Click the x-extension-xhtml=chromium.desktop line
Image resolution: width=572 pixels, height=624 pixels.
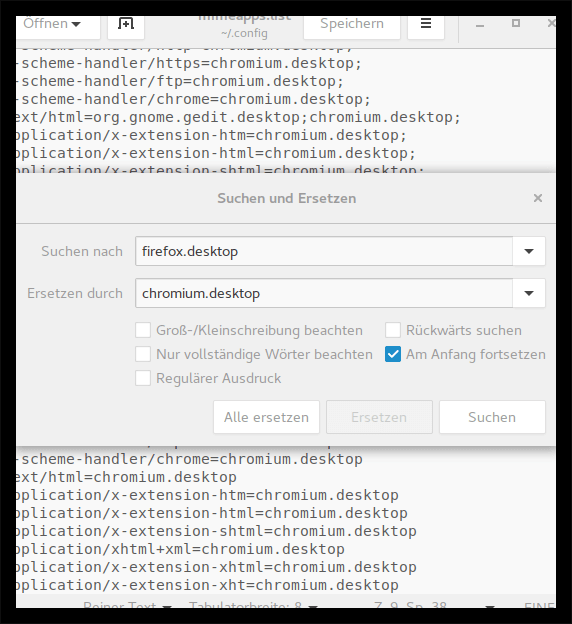(217, 567)
